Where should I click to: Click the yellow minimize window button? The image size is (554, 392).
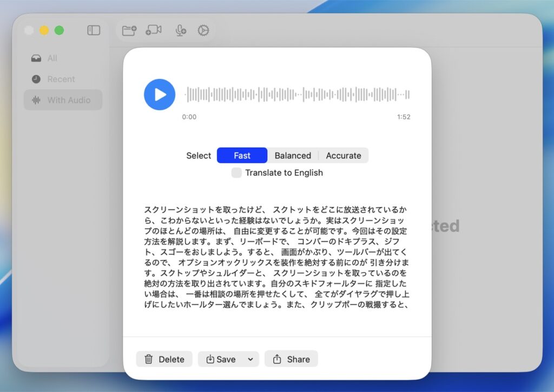(44, 30)
